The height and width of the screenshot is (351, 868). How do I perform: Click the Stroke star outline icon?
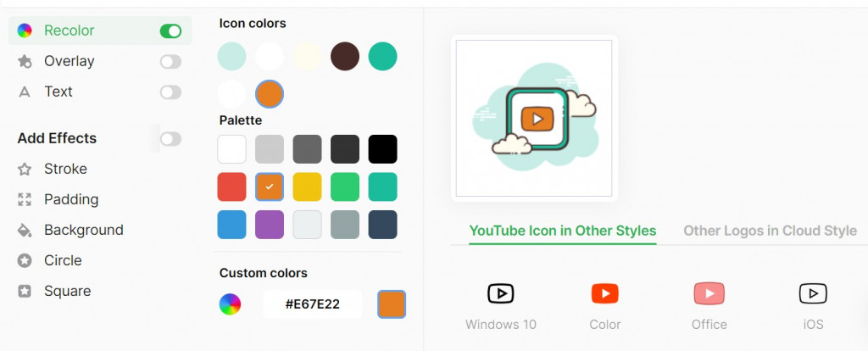pyautogui.click(x=25, y=169)
